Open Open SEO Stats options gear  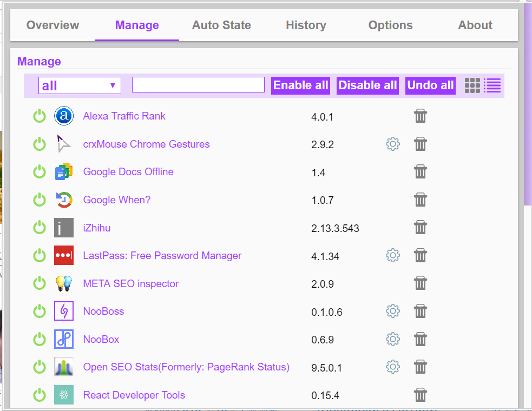pos(392,367)
